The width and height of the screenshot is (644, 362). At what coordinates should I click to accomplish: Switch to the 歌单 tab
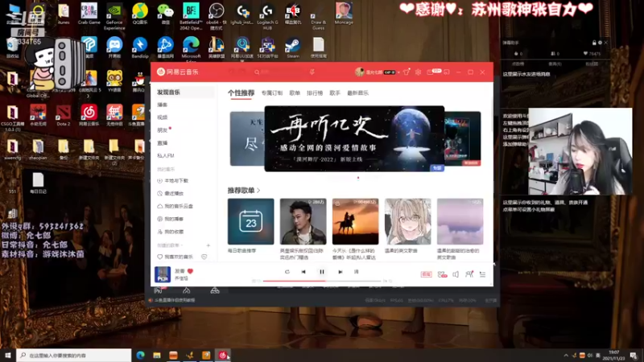point(295,93)
